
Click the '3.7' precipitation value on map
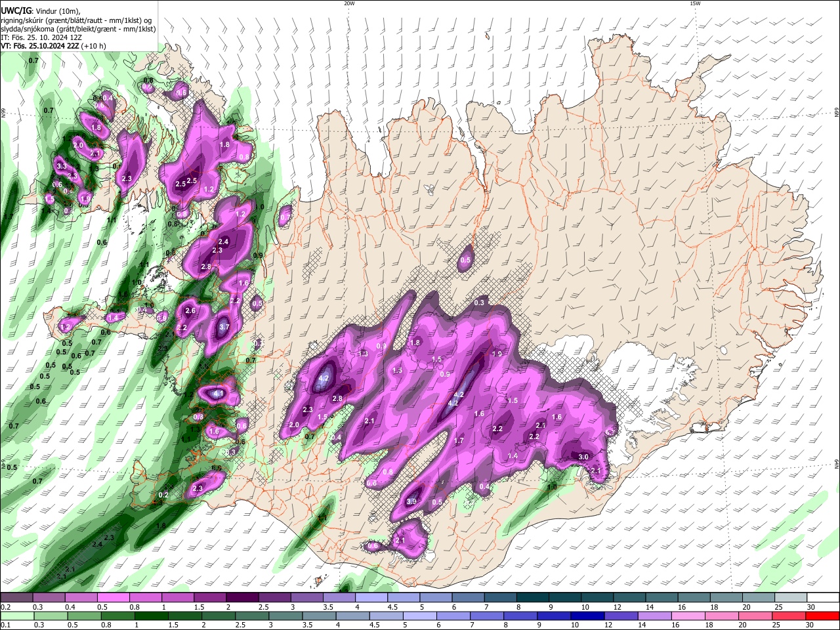224,327
